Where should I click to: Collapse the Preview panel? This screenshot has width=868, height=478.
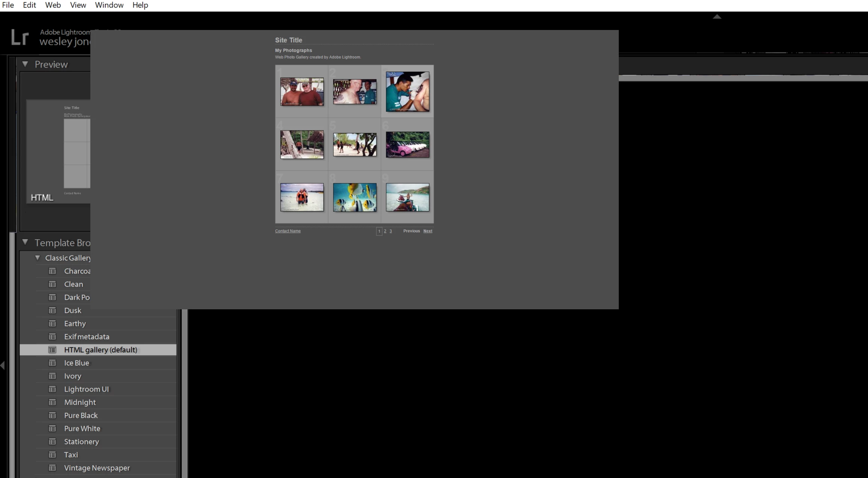point(25,64)
